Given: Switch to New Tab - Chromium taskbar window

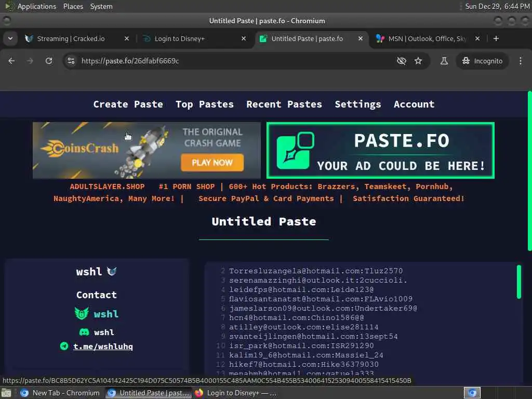Looking at the screenshot, I should [x=60, y=393].
